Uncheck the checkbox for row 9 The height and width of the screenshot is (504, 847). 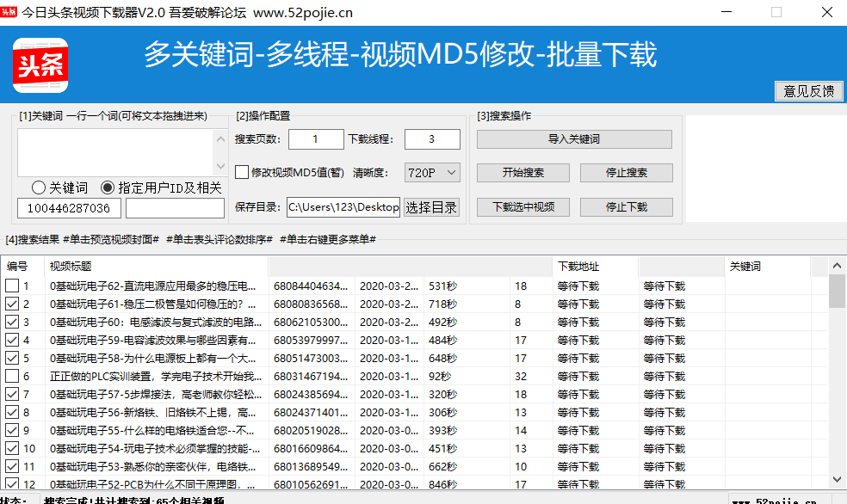[x=12, y=430]
